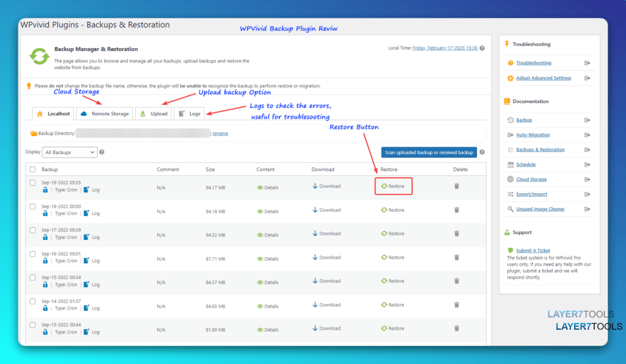
Task: Check the Sep-19-2022 05:55 backup checkbox
Action: pyautogui.click(x=33, y=183)
